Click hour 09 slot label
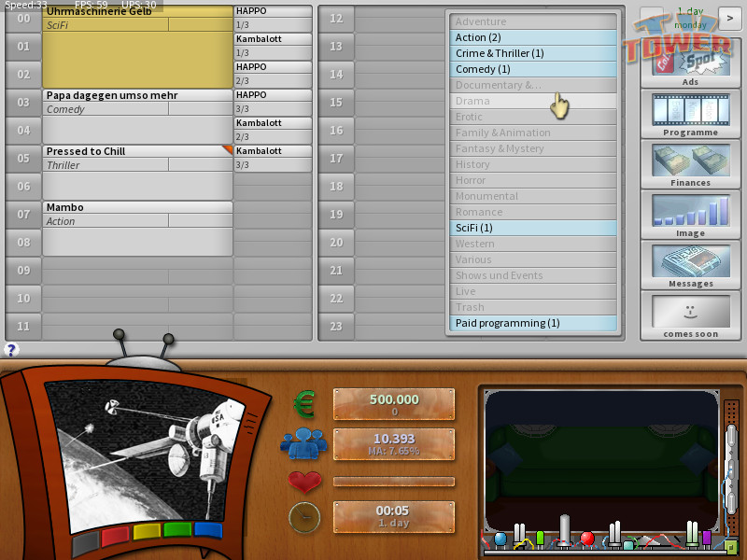Screen dimensions: 747x560 23,271
